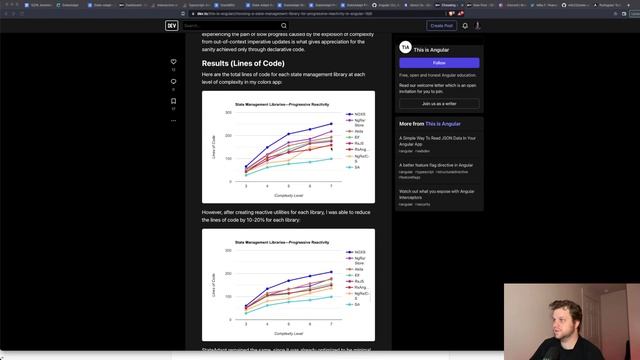Follow This is Angular
Screen dimensions: 640x360
(x=439, y=63)
